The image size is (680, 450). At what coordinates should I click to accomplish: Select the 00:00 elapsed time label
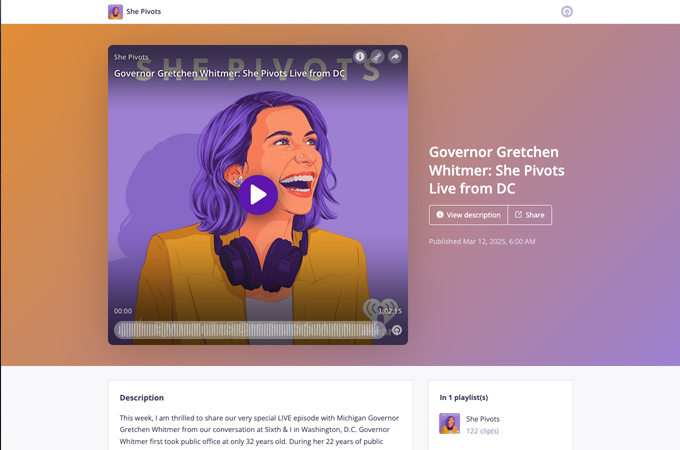click(x=123, y=311)
